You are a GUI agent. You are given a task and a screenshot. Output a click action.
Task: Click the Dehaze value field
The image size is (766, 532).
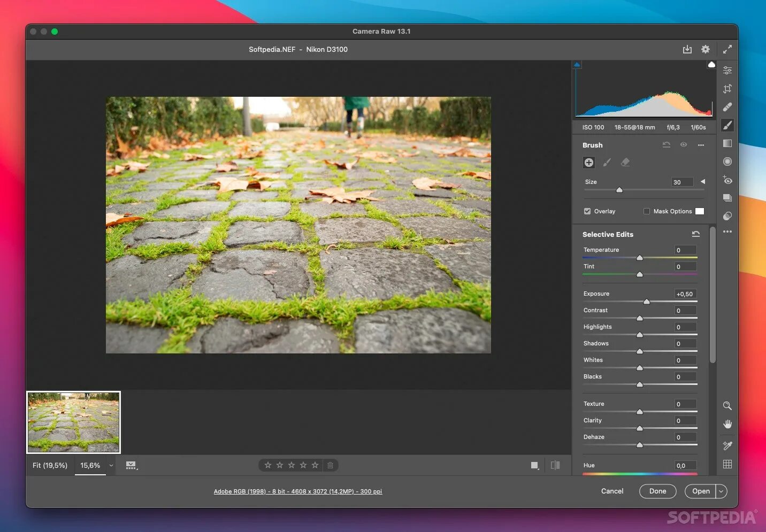[x=686, y=437]
